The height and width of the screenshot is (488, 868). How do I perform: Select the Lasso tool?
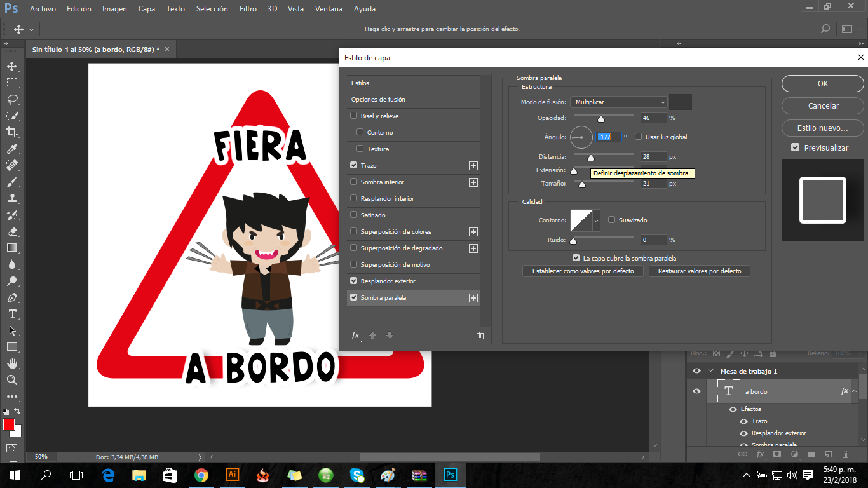tap(11, 99)
